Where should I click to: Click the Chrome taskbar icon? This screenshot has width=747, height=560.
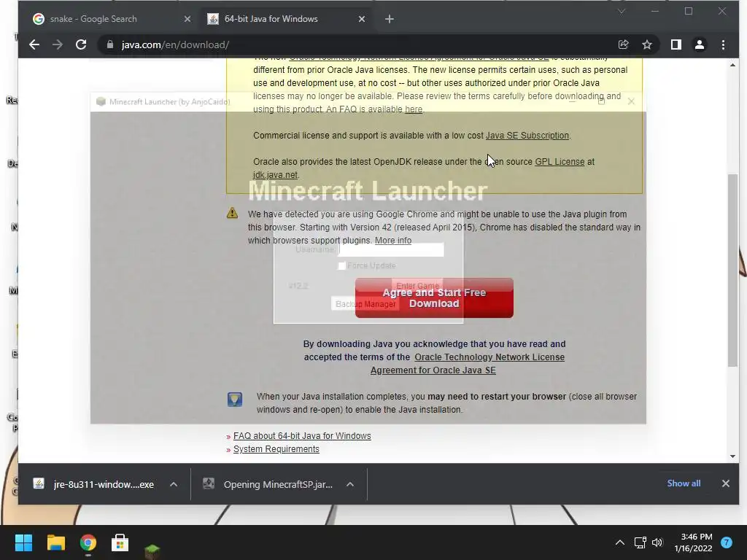88,542
